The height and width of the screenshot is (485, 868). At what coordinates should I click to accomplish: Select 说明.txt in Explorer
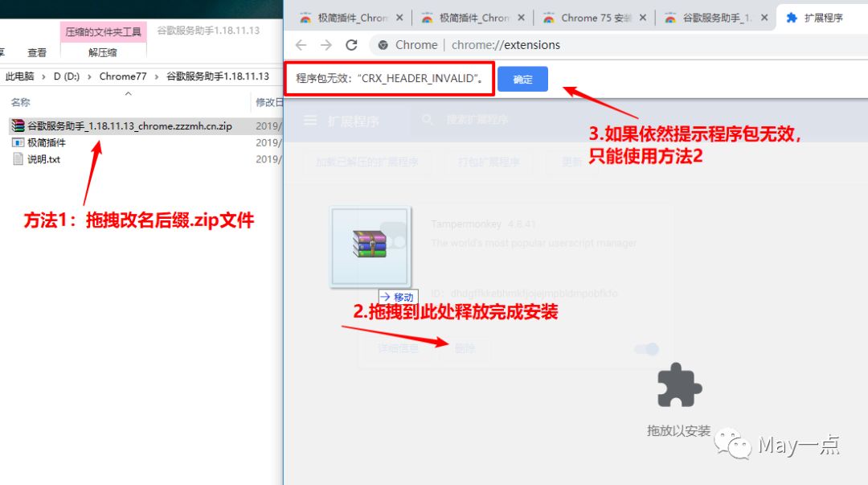pyautogui.click(x=43, y=159)
